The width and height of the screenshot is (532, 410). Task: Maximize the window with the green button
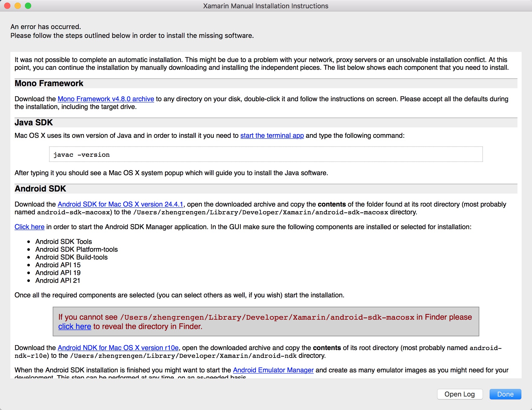tap(28, 6)
